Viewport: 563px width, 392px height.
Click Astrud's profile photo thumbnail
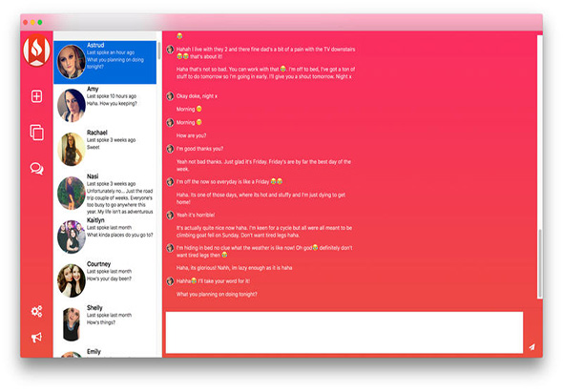72,62
